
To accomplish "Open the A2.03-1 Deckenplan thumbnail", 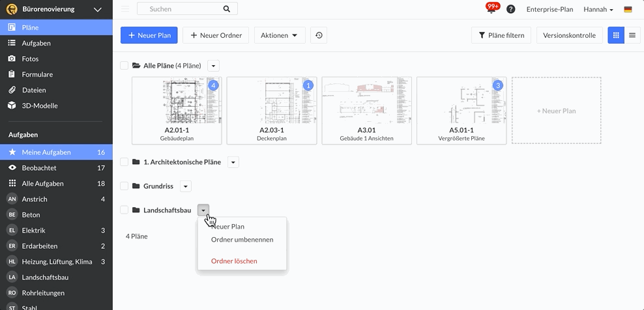I will coord(271,111).
